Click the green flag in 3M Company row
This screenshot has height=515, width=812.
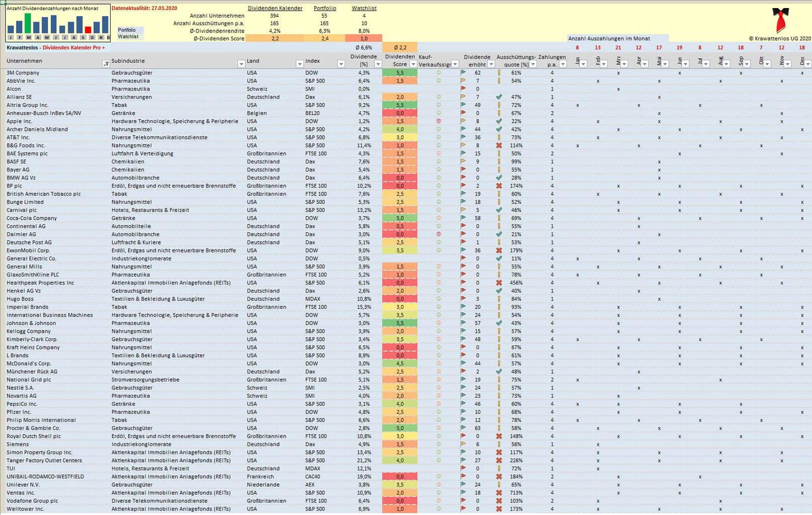(463, 72)
